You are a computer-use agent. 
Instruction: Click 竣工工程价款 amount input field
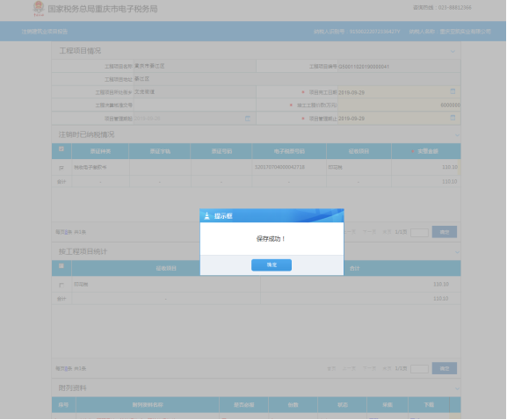click(x=399, y=105)
